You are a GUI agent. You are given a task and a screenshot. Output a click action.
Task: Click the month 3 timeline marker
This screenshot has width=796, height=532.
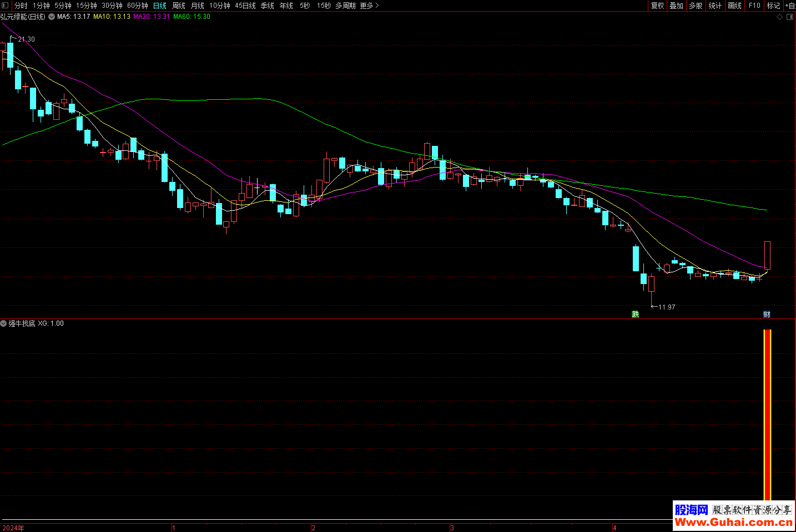452,528
